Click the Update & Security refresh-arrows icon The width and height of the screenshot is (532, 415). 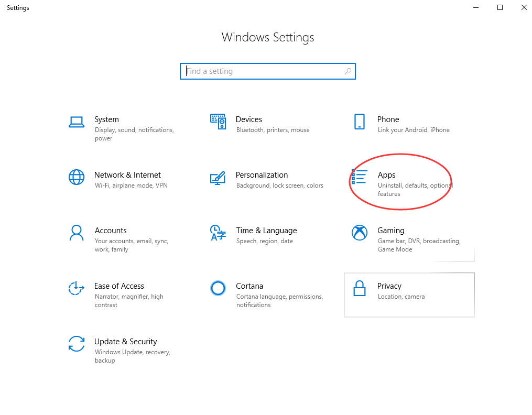77,344
